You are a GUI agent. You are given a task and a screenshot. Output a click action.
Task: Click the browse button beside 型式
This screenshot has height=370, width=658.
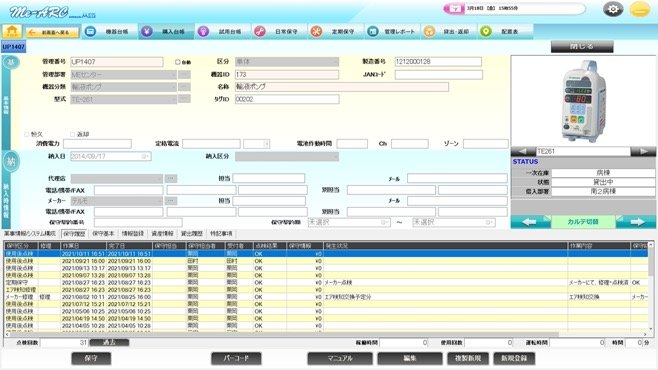(184, 99)
